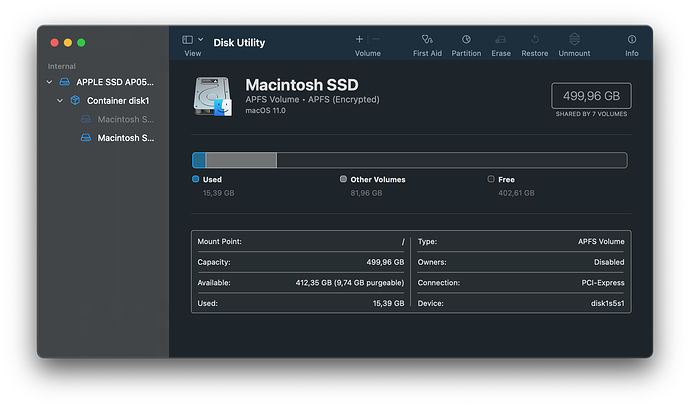Click the Other Volumes legend swatch
This screenshot has width=690, height=407.
point(344,179)
